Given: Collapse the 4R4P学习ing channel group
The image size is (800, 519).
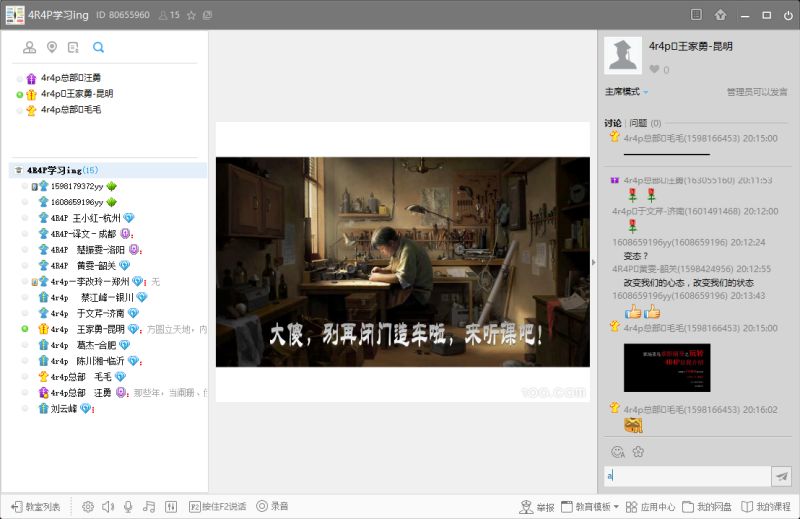Looking at the screenshot, I should tap(18, 170).
